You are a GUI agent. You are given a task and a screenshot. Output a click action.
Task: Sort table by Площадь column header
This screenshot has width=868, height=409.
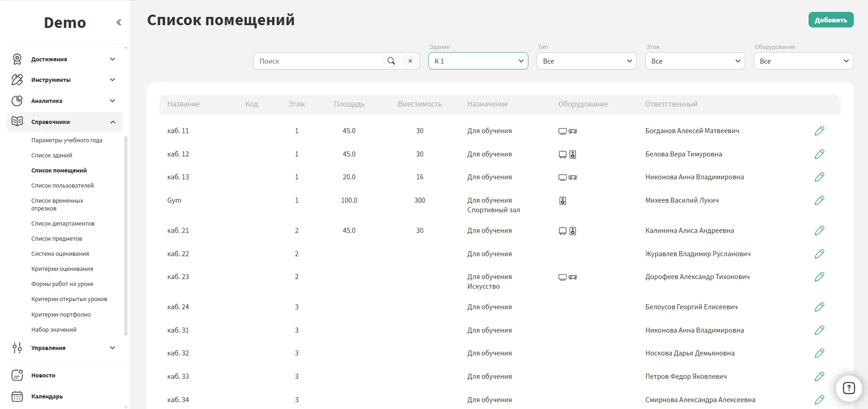click(349, 104)
